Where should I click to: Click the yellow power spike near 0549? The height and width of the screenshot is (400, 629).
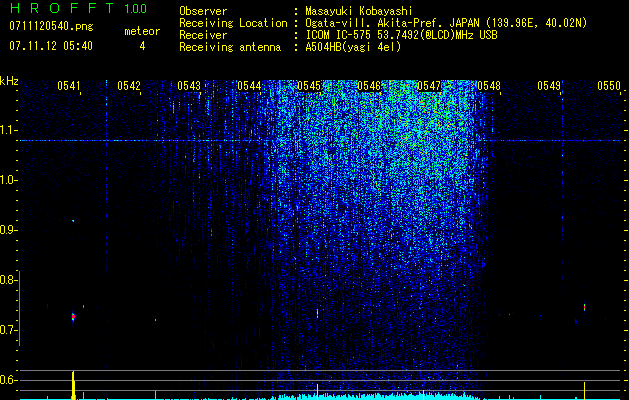[x=584, y=390]
